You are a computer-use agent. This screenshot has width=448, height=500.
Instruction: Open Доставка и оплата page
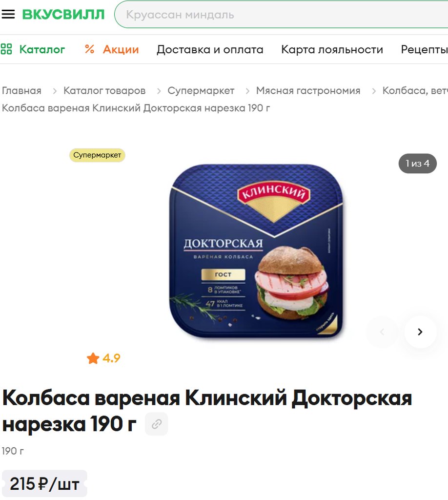(x=210, y=49)
